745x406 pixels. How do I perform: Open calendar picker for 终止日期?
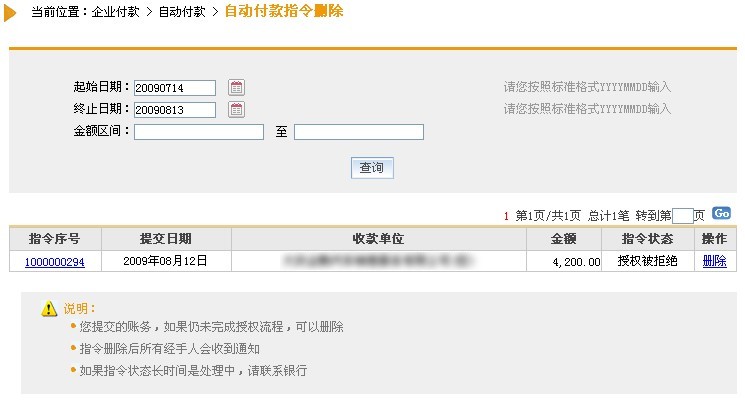(236, 110)
